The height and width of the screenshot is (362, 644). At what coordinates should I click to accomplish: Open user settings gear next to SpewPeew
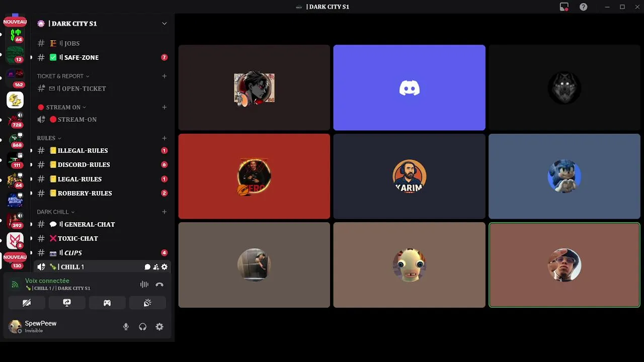[159, 327]
